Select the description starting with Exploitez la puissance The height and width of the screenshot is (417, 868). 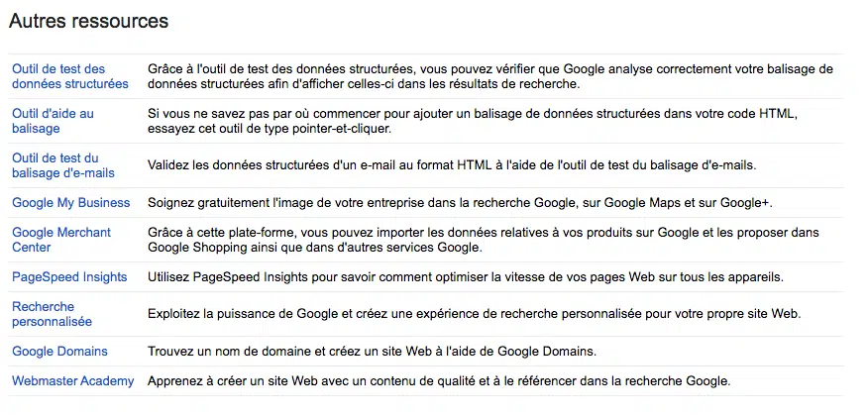coord(474,314)
